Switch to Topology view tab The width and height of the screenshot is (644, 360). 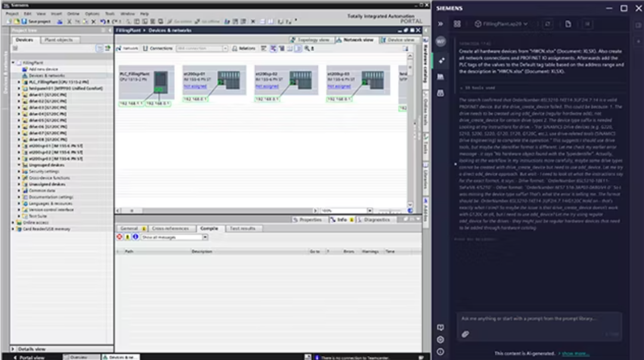pyautogui.click(x=311, y=40)
